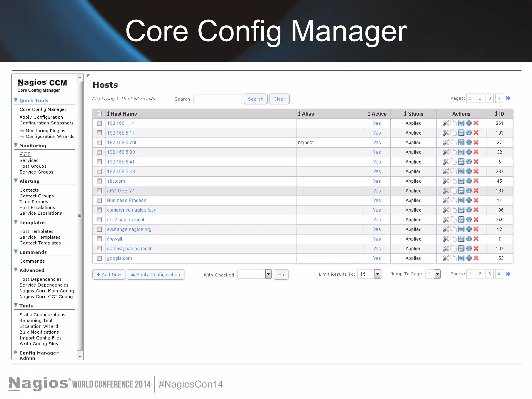
Task: Open Host Templates in sidebar
Action: 36,231
